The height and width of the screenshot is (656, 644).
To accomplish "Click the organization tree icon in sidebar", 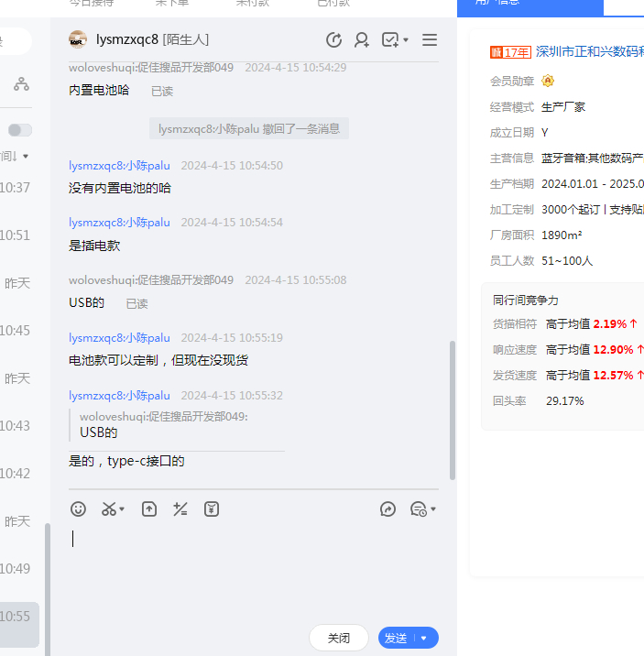I will (21, 84).
